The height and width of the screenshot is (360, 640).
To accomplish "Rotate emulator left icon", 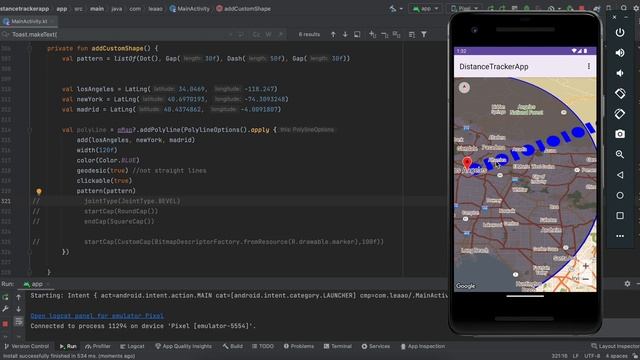I will tap(620, 93).
